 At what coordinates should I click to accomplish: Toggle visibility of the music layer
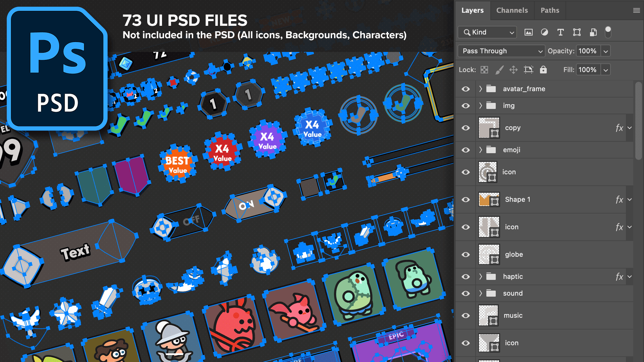click(466, 315)
